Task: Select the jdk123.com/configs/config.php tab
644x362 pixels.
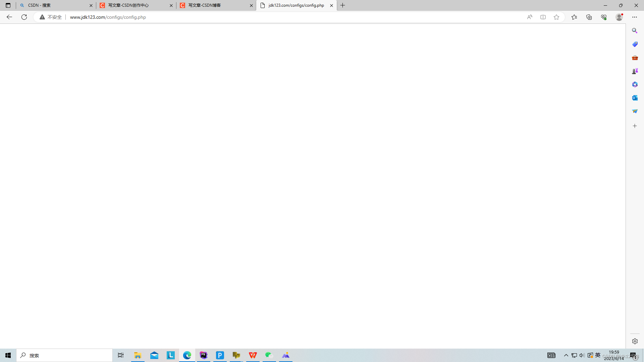Action: click(296, 5)
